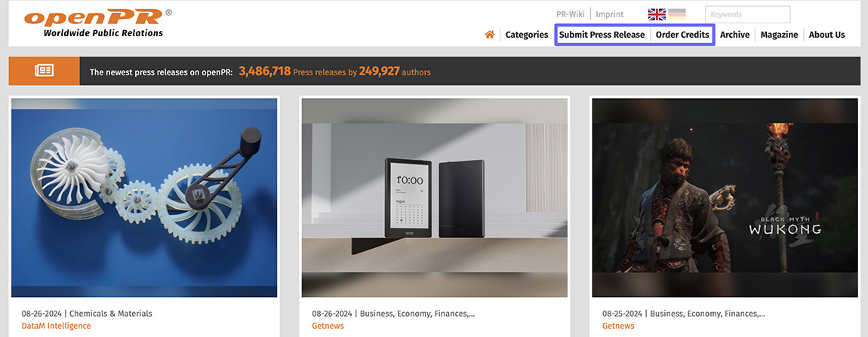This screenshot has width=868, height=337.
Task: Open Getnews link under Wukong article
Action: pos(618,326)
